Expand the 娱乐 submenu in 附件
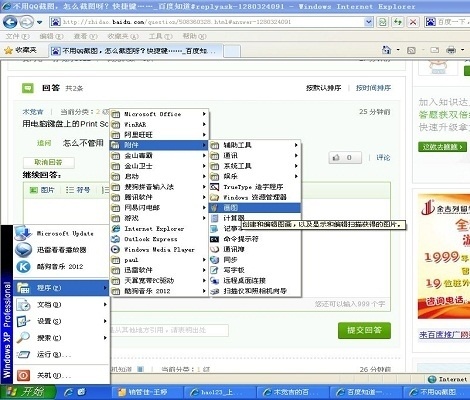 (255, 176)
